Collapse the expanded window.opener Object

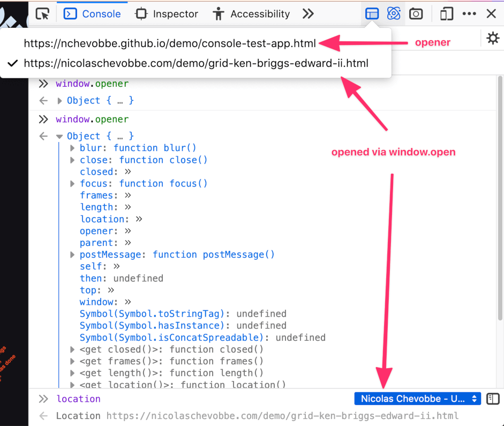click(59, 136)
